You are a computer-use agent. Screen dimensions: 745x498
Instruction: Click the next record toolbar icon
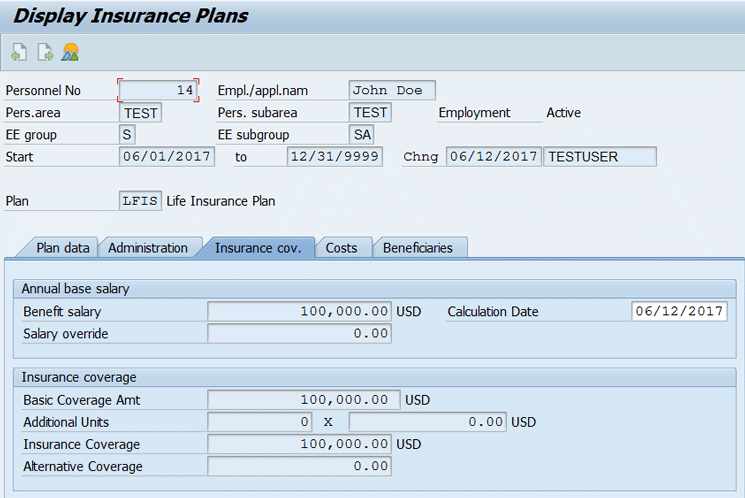pos(45,52)
